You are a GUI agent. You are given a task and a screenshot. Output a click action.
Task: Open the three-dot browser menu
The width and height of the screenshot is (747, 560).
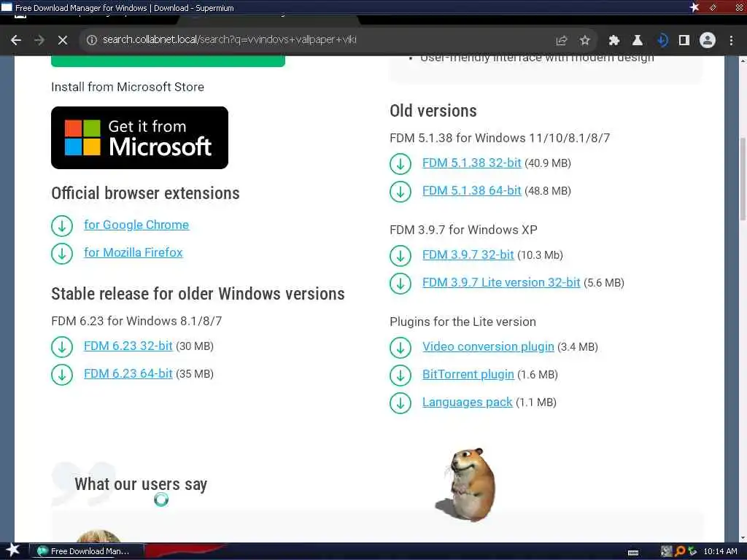tap(731, 41)
